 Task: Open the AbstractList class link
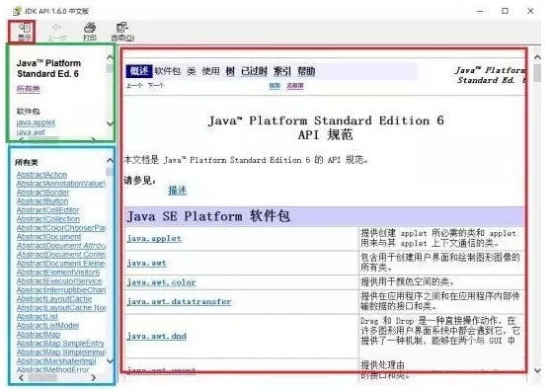pyautogui.click(x=37, y=317)
